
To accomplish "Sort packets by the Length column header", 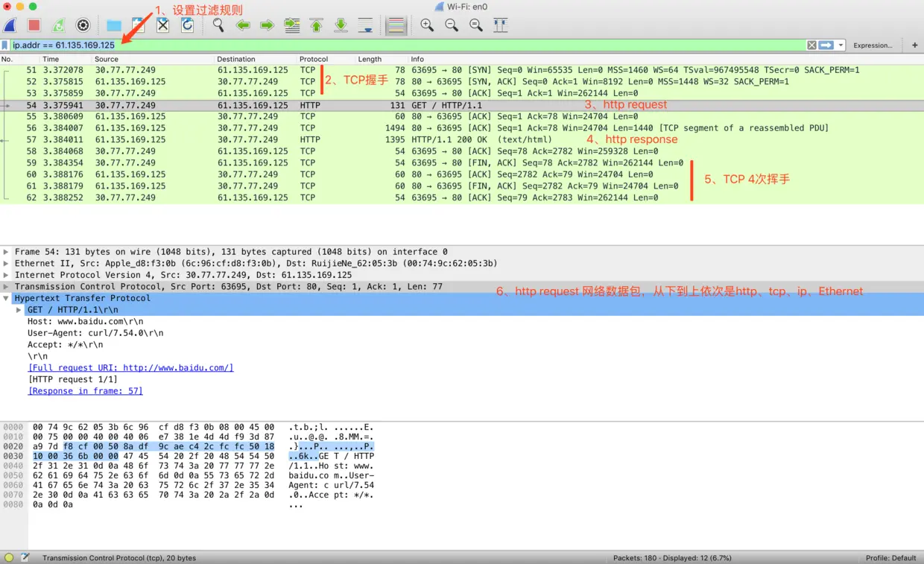I will [x=382, y=59].
